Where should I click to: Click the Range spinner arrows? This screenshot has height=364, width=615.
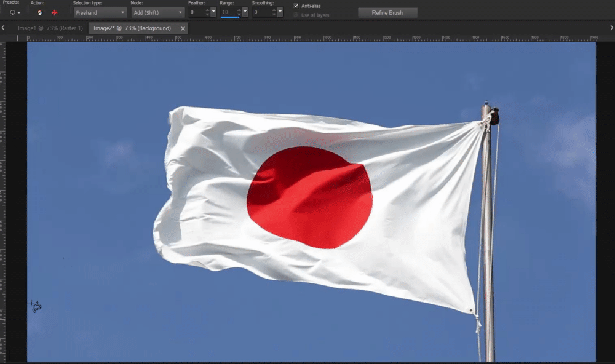pos(239,12)
